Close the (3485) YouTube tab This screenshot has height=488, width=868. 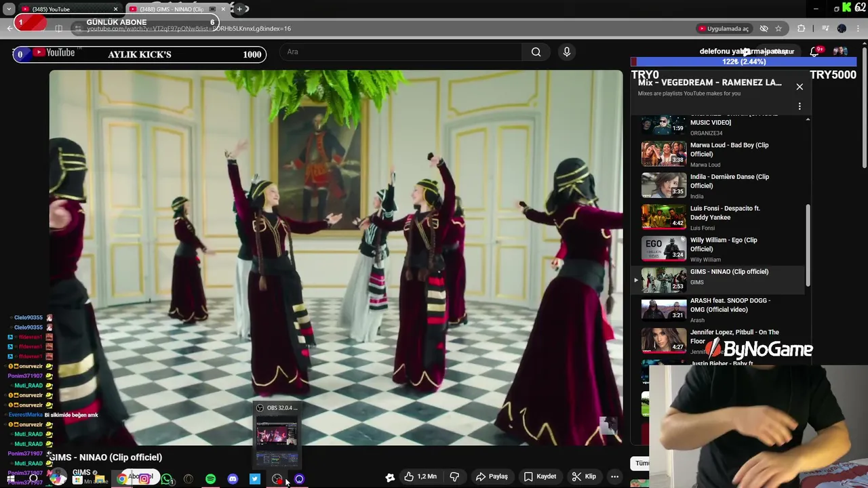coord(115,9)
